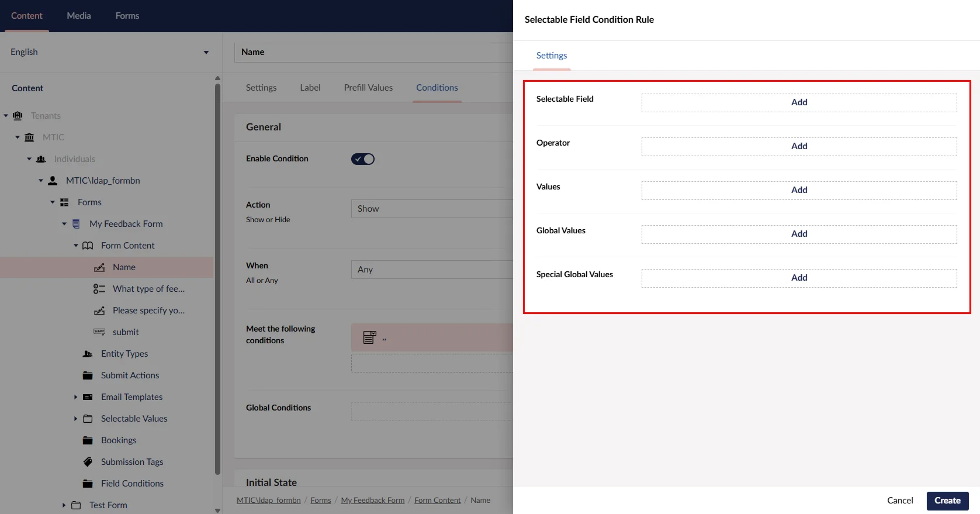Click the MTIC bank icon

click(x=29, y=137)
